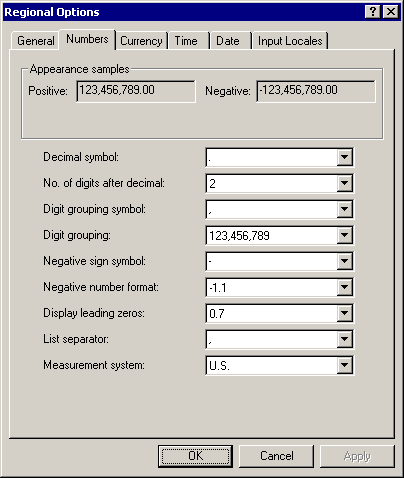
Task: Open the Input Locales tab
Action: (x=290, y=41)
